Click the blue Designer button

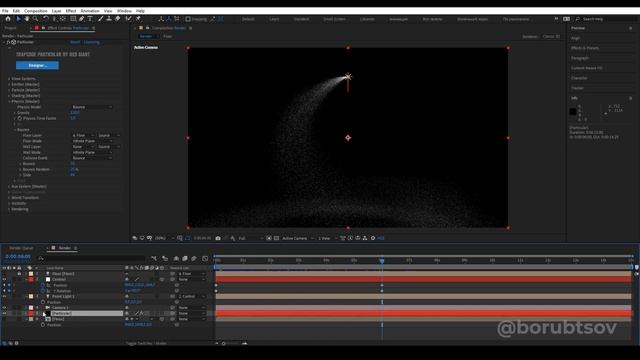(x=37, y=65)
